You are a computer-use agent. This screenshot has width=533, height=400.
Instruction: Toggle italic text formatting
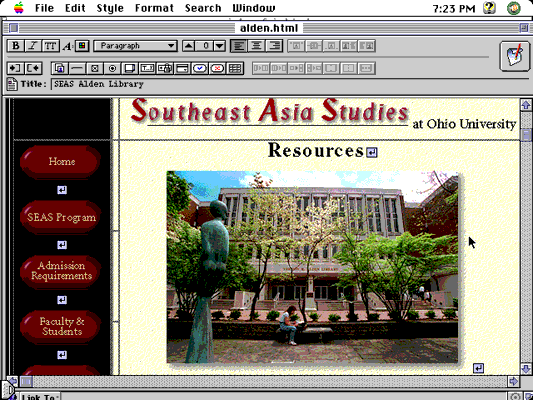pyautogui.click(x=33, y=46)
